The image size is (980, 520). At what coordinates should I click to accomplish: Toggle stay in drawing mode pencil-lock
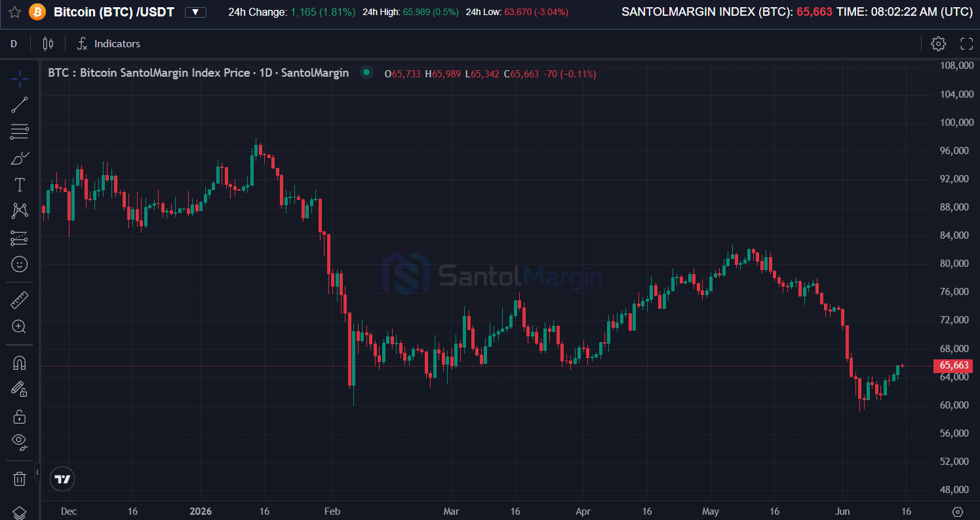(20, 389)
